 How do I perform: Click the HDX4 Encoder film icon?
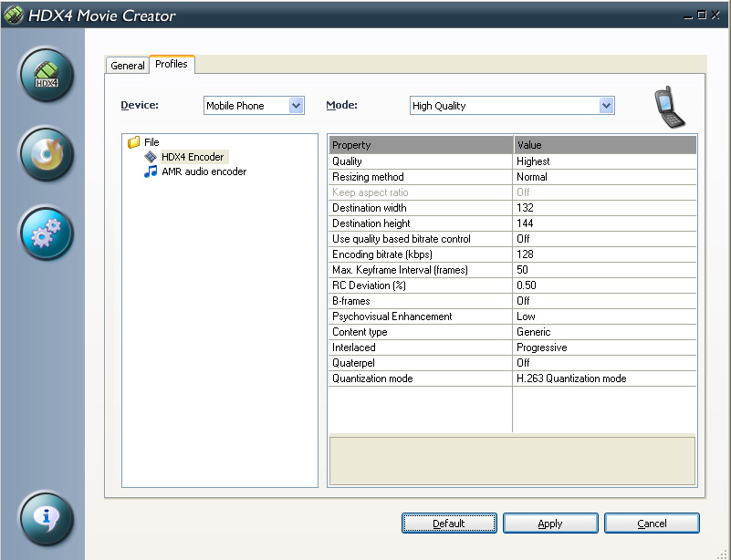click(151, 157)
